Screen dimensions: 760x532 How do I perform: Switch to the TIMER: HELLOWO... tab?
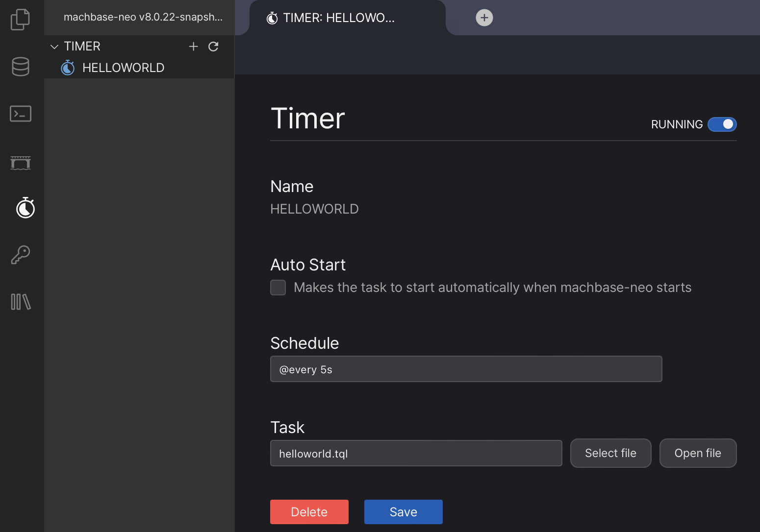tap(338, 18)
